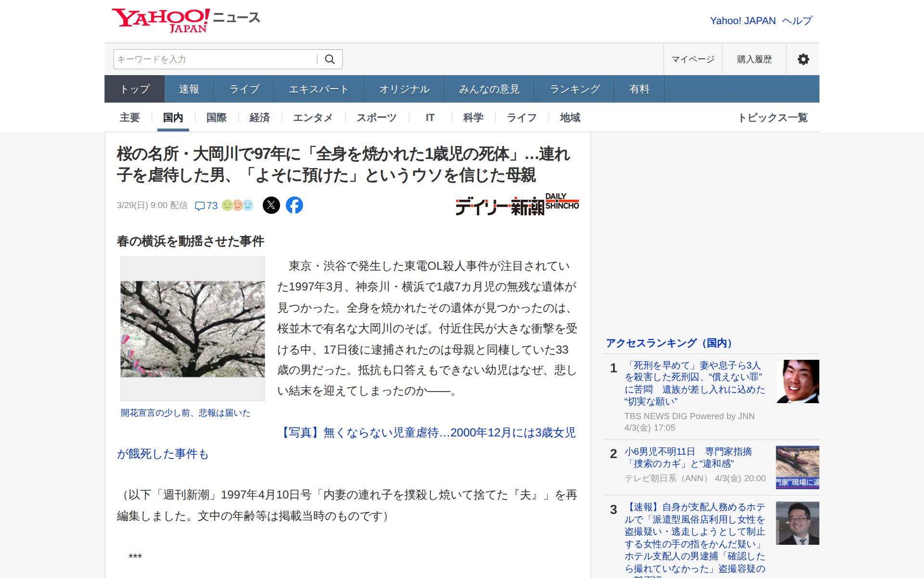924x578 pixels.
Task: Open the ランキング navigation tab
Action: [575, 89]
